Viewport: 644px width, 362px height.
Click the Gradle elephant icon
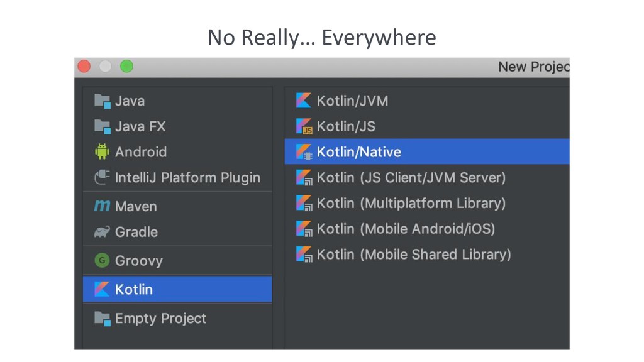click(x=102, y=232)
